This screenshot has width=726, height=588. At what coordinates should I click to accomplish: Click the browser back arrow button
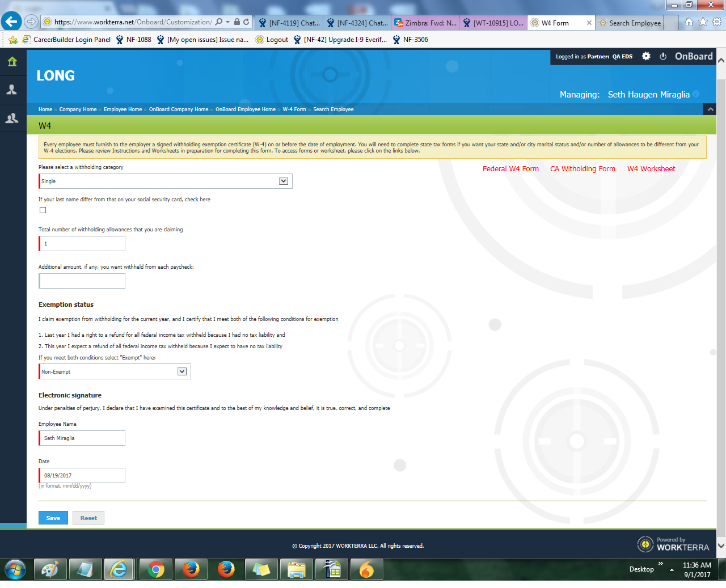(11, 22)
